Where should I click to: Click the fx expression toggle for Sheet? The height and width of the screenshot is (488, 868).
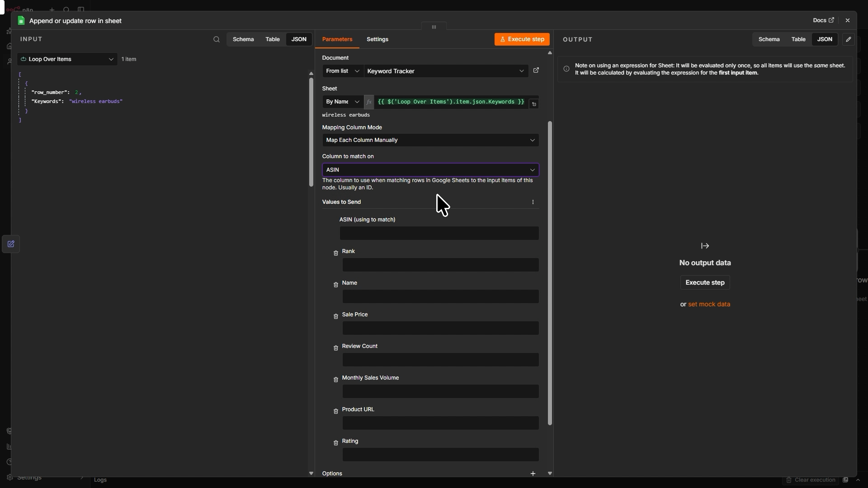(369, 102)
